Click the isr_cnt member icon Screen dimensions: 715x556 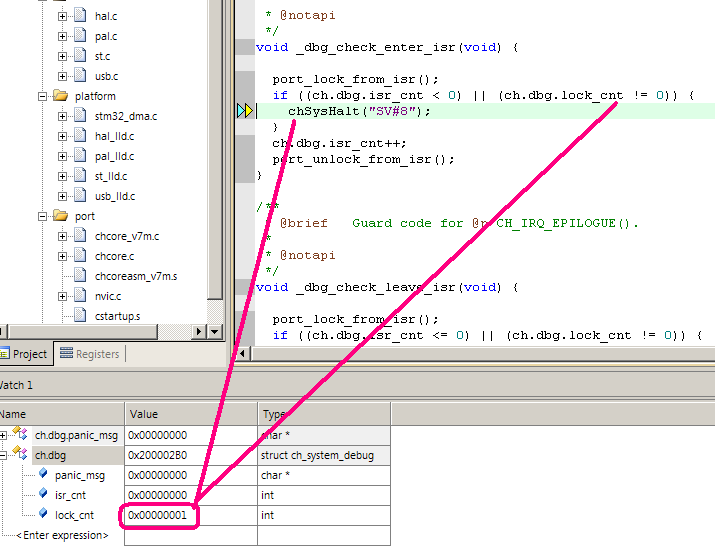43,494
